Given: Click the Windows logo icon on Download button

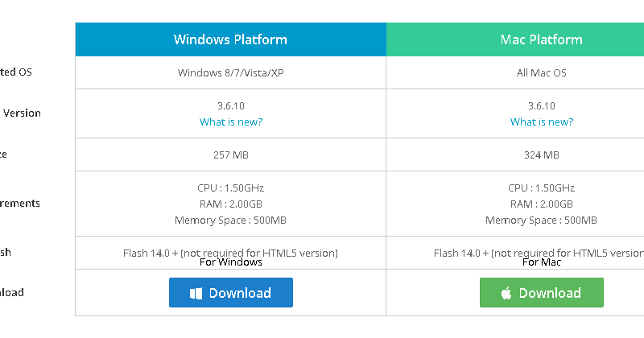Looking at the screenshot, I should [x=196, y=293].
